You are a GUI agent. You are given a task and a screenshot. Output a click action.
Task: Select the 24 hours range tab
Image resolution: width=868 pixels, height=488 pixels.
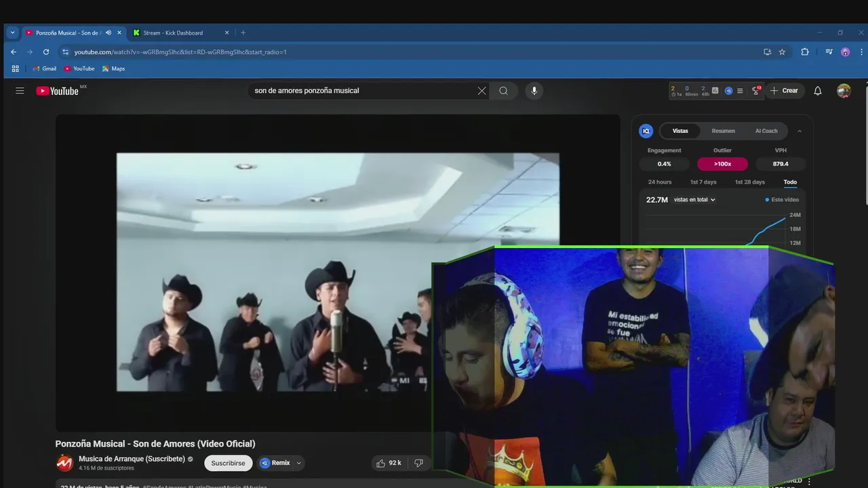click(660, 182)
